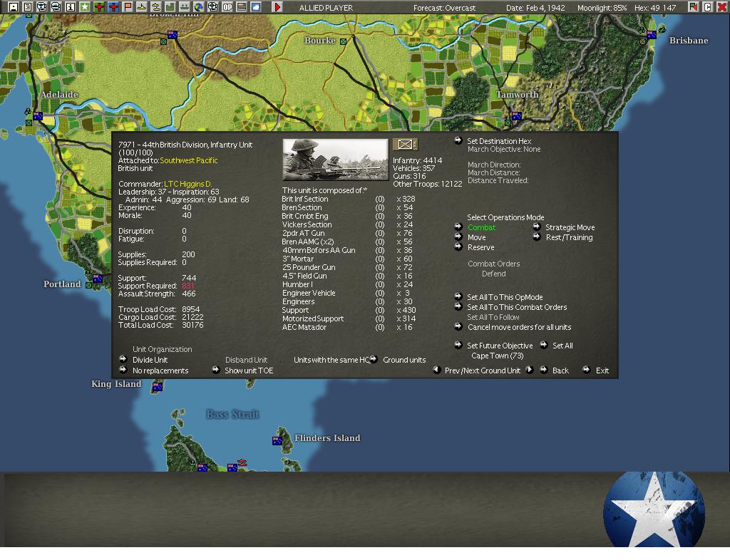Select Move operations mode
This screenshot has width=730, height=560.
coord(477,237)
